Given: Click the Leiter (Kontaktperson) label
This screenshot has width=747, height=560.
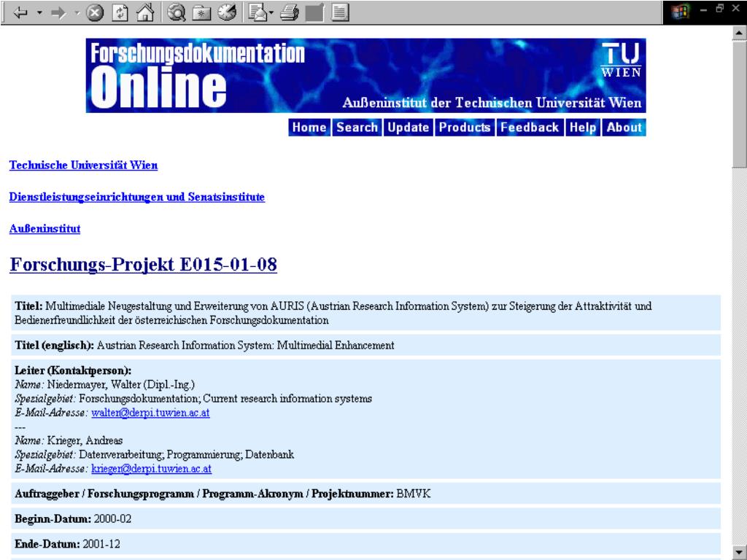Looking at the screenshot, I should point(73,370).
